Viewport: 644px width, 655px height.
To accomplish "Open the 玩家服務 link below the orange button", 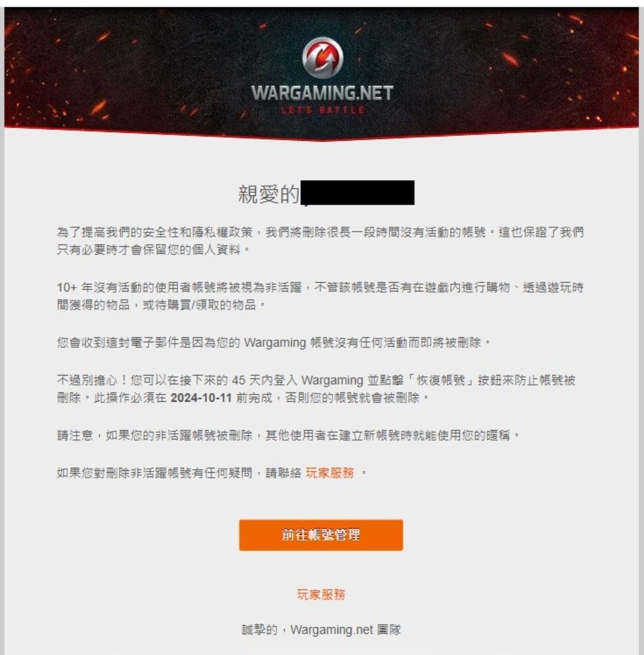I will pos(321,594).
